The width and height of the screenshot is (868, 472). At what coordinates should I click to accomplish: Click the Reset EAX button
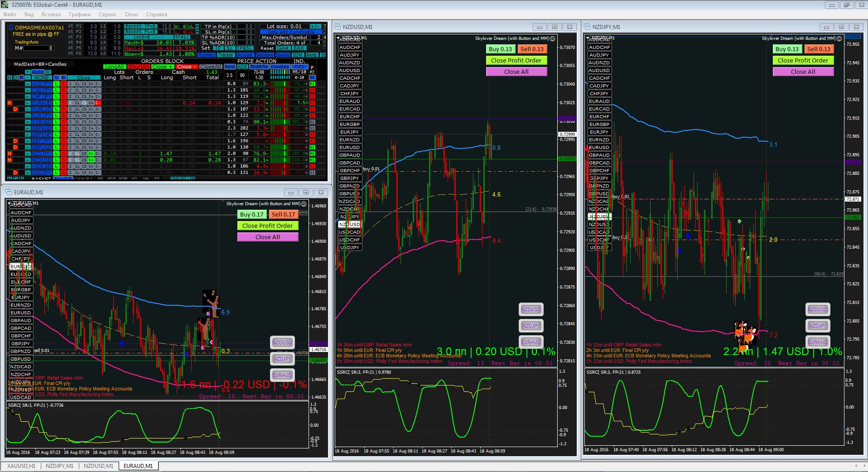pyautogui.click(x=299, y=48)
